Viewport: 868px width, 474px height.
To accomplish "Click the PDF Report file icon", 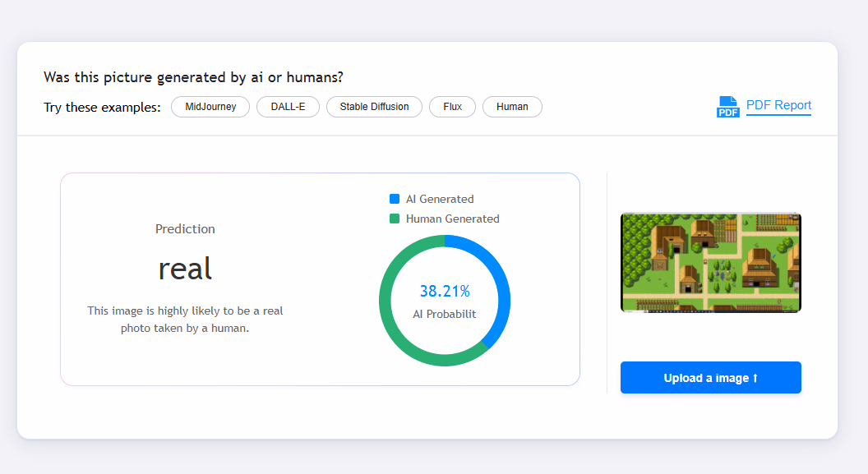I will pyautogui.click(x=728, y=107).
